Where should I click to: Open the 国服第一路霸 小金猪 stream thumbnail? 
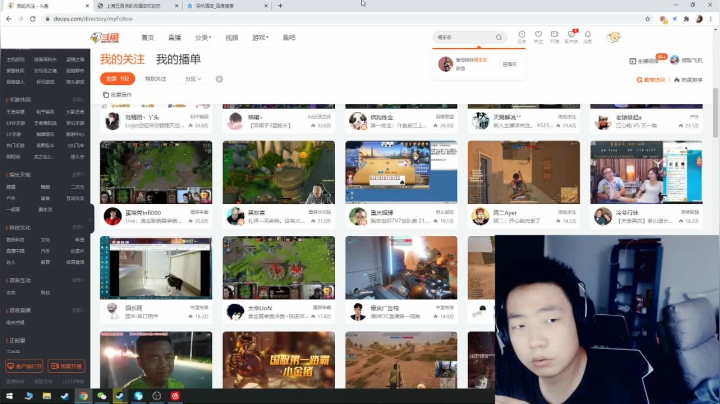point(279,360)
